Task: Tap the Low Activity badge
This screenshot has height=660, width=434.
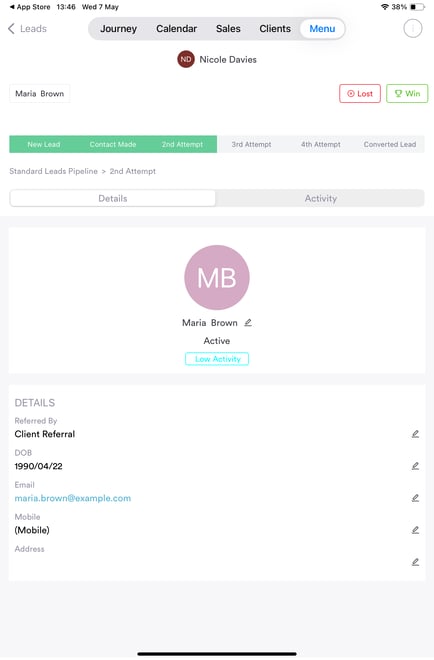Action: [x=217, y=359]
